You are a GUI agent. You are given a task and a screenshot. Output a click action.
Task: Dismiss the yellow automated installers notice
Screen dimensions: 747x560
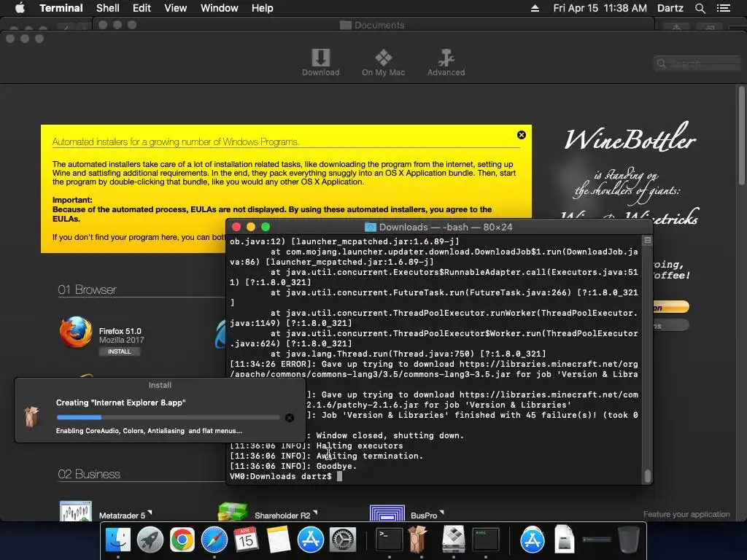(522, 135)
